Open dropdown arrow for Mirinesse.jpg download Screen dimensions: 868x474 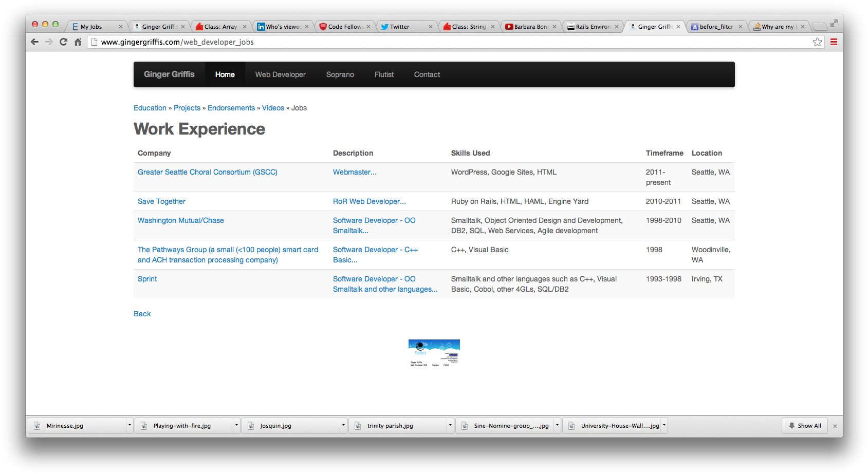pyautogui.click(x=130, y=426)
